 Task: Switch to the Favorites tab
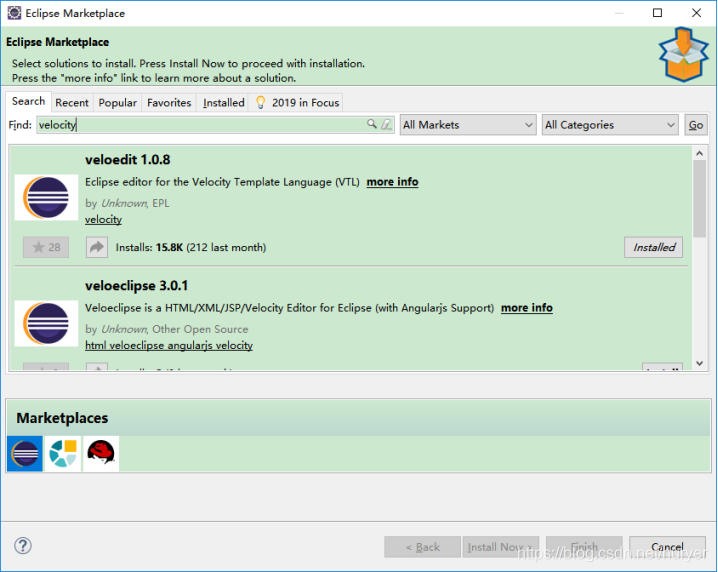(169, 103)
